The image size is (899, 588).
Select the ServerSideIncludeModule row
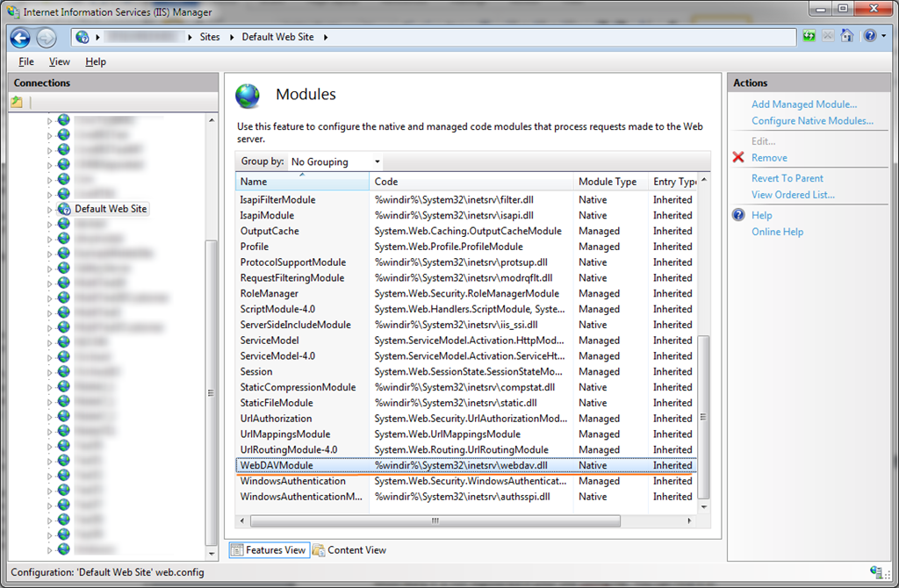point(467,325)
